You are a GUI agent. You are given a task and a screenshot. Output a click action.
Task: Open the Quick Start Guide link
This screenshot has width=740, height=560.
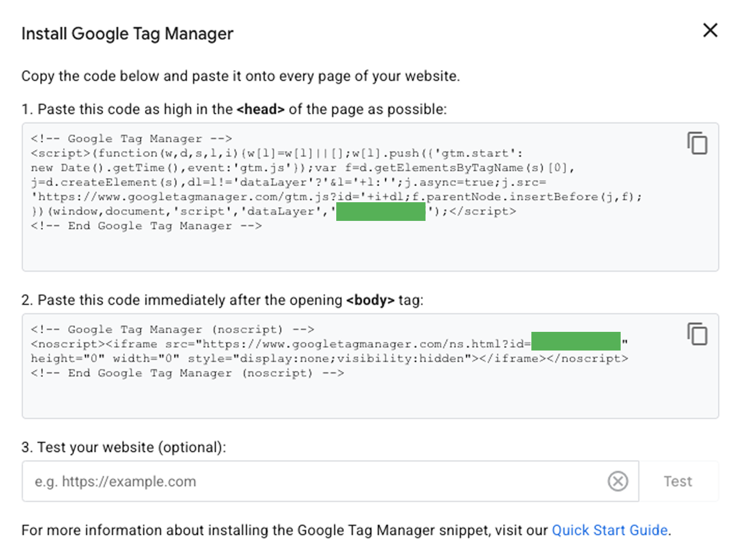point(609,530)
